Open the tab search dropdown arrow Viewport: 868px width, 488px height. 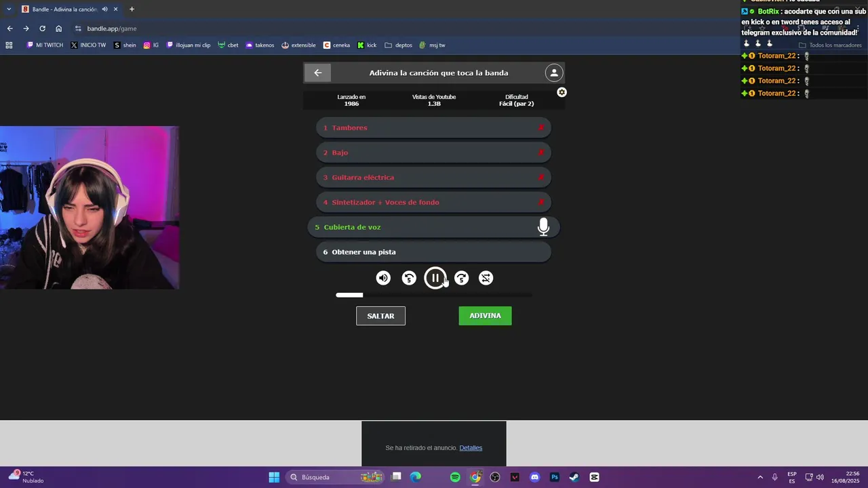pyautogui.click(x=9, y=9)
